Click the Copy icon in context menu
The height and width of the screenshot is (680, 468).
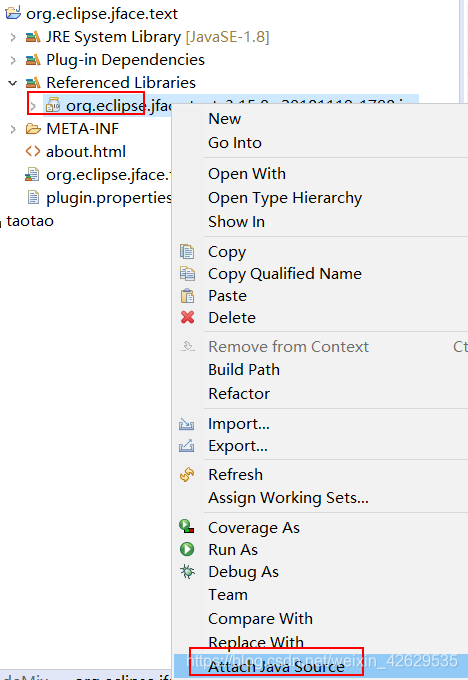(x=187, y=252)
